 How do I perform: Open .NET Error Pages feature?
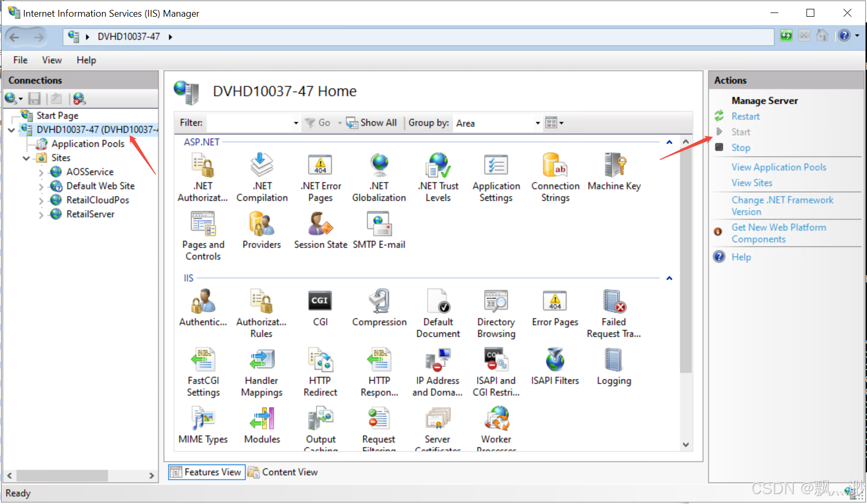click(x=320, y=178)
